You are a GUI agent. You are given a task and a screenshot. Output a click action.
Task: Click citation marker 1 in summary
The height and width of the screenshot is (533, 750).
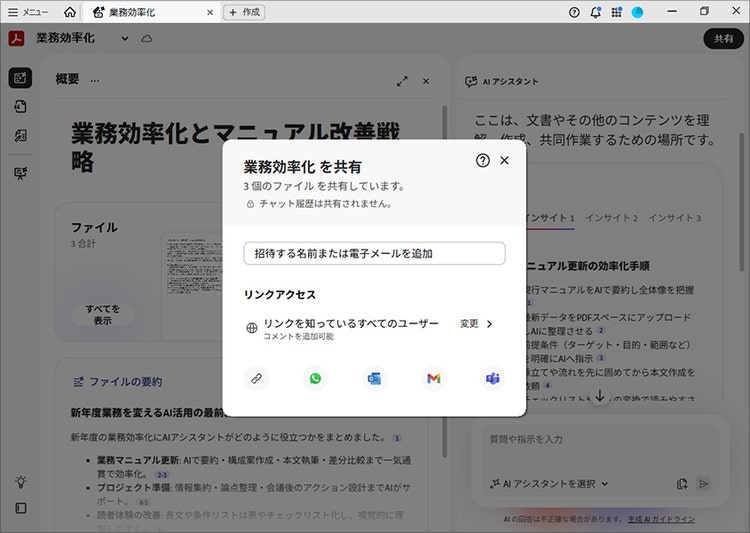click(397, 438)
